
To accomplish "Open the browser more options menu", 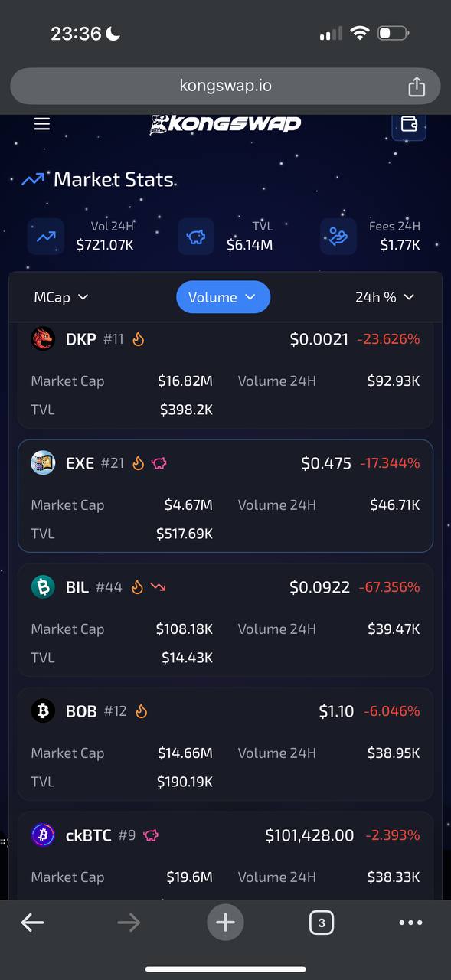I will point(411,923).
